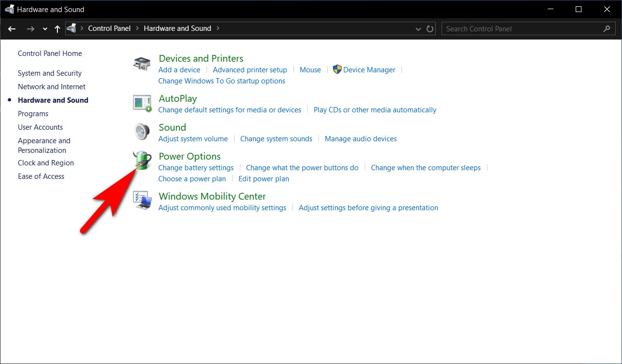The image size is (622, 364).
Task: Open User Accounts category
Action: pos(40,127)
